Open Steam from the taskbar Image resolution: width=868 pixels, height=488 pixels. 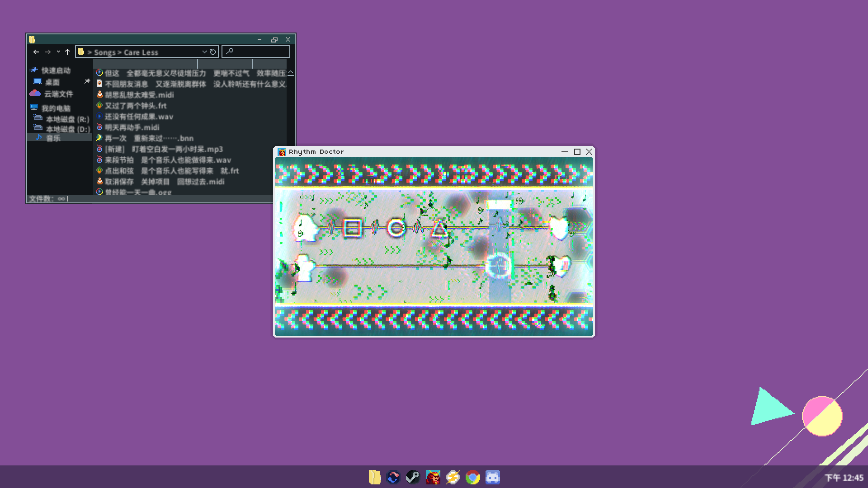(412, 477)
